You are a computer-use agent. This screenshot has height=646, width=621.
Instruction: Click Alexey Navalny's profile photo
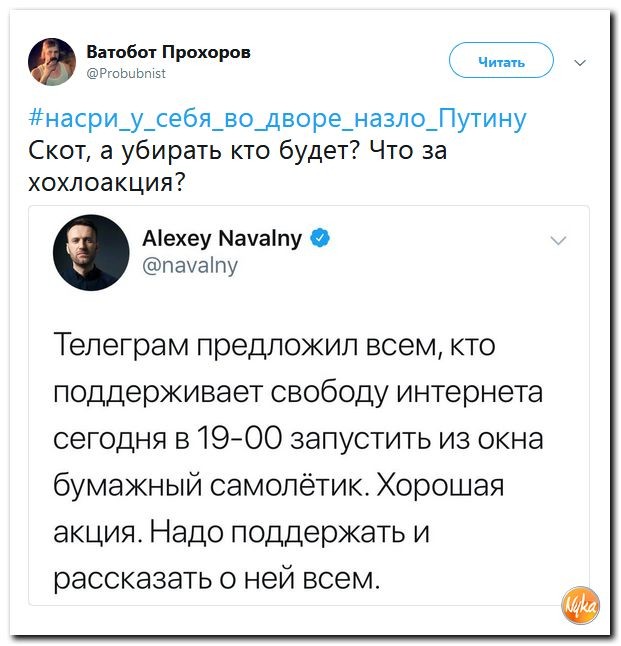point(91,253)
